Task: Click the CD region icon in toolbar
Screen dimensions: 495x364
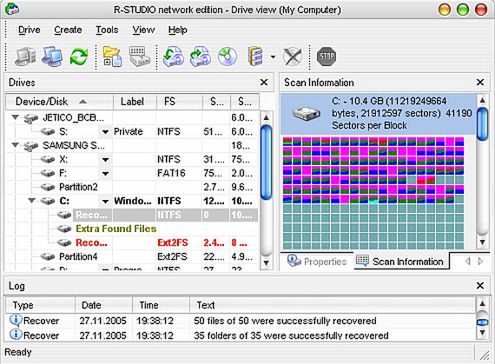Action: pyautogui.click(x=227, y=56)
